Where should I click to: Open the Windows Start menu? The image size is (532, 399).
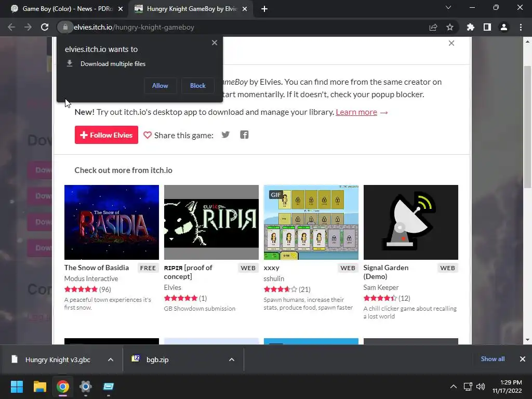tap(17, 387)
